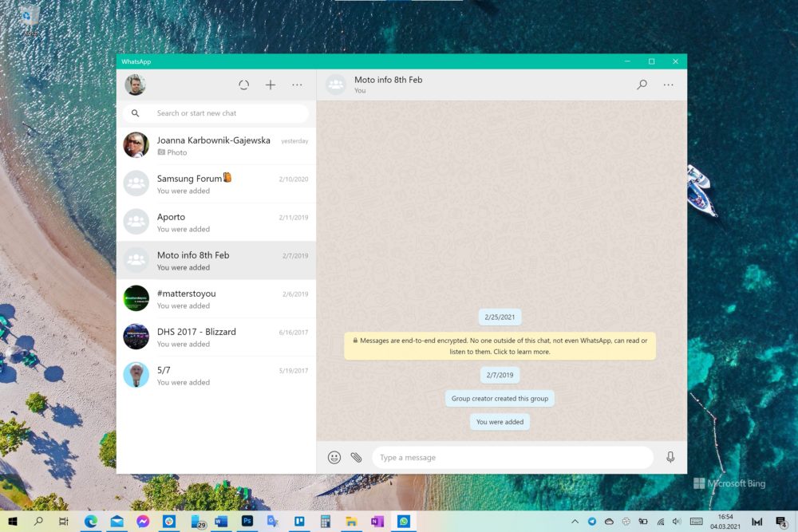Open the emoji picker

pos(334,457)
